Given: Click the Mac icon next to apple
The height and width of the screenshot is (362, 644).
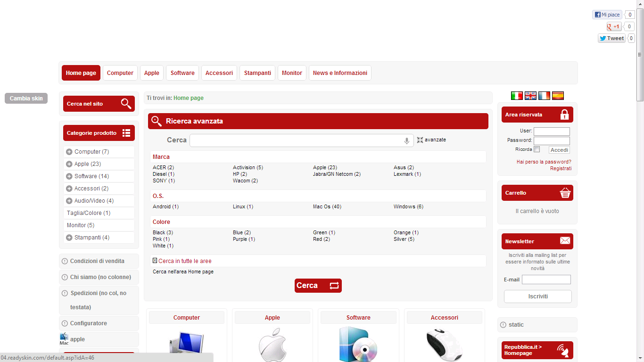Looking at the screenshot, I should pos(64,339).
